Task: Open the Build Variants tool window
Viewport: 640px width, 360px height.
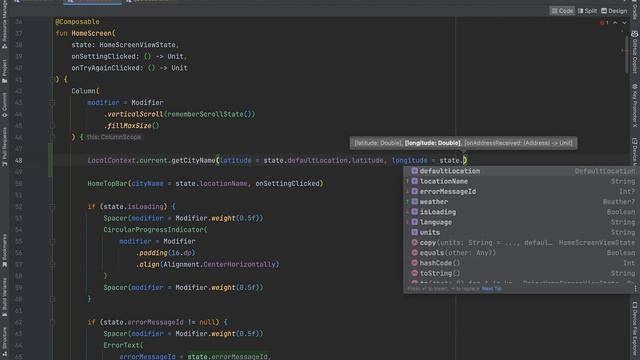Action: [x=4, y=297]
